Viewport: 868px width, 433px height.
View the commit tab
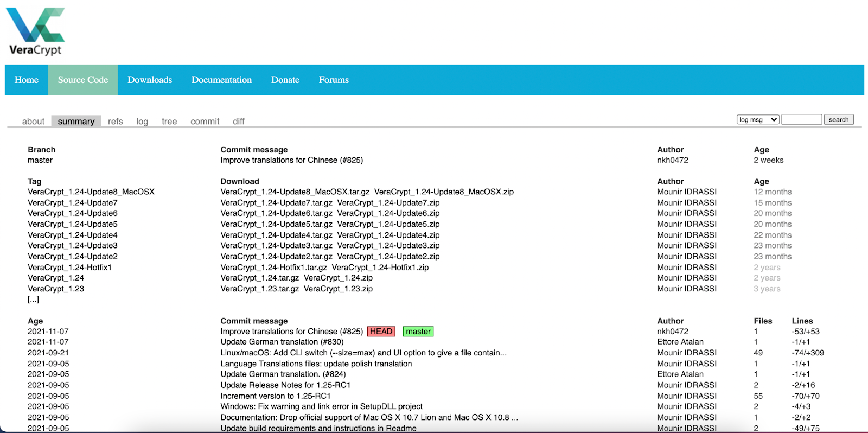[x=205, y=122]
